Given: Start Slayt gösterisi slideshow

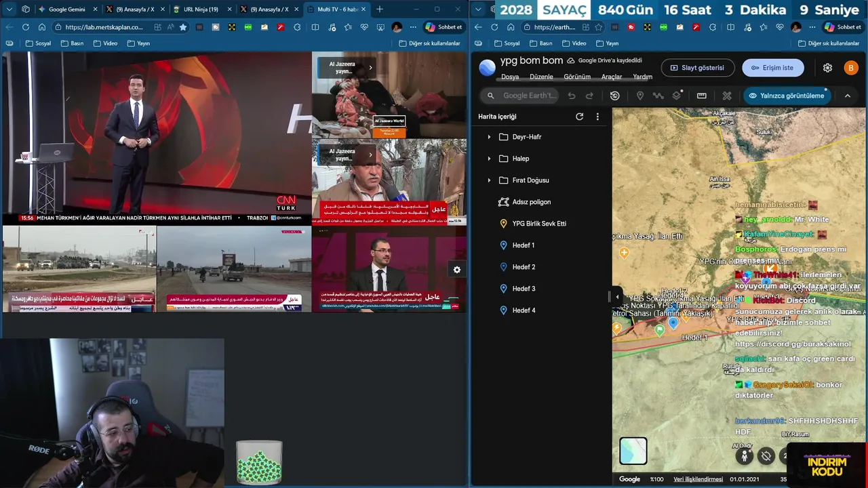Looking at the screenshot, I should (697, 68).
